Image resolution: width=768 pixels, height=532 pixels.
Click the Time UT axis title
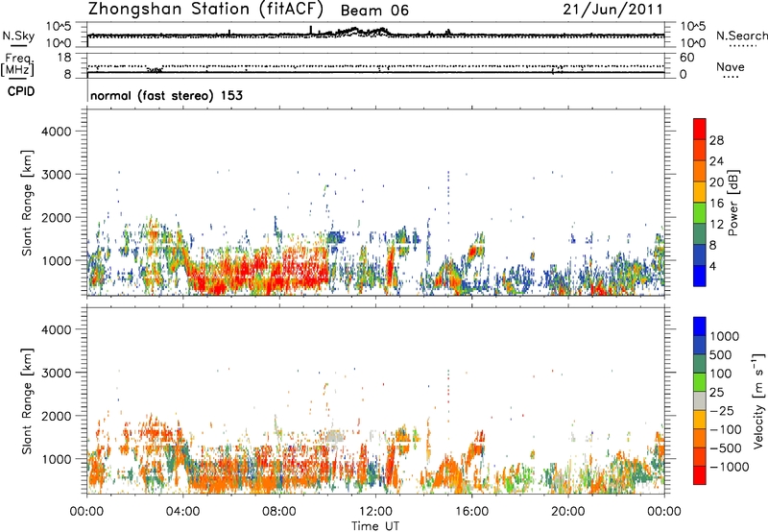click(375, 526)
